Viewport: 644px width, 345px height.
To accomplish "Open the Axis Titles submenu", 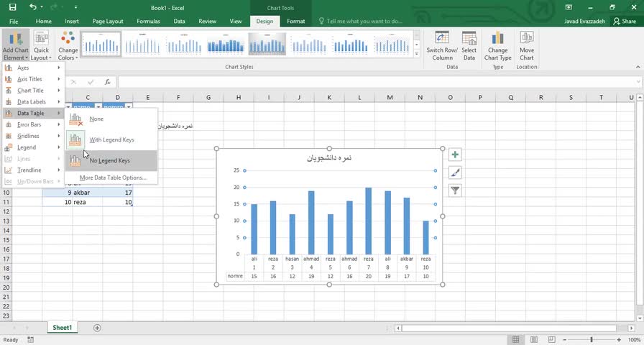I will click(x=33, y=79).
